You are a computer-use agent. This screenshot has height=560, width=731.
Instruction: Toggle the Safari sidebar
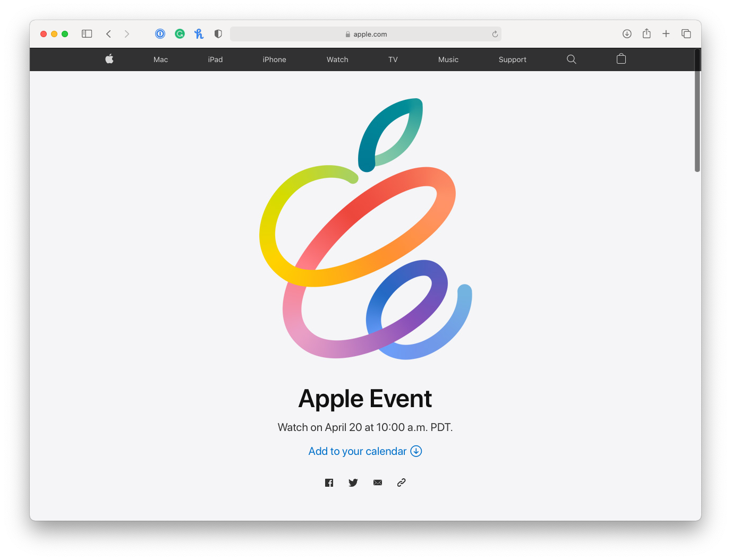pyautogui.click(x=87, y=34)
